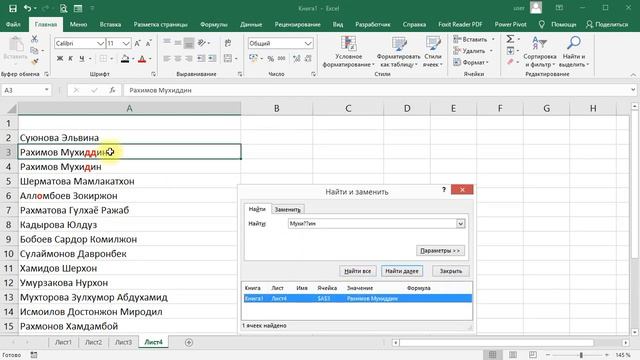Click the comma style 000 icon
This screenshot has height=360, width=640.
pyautogui.click(x=282, y=59)
